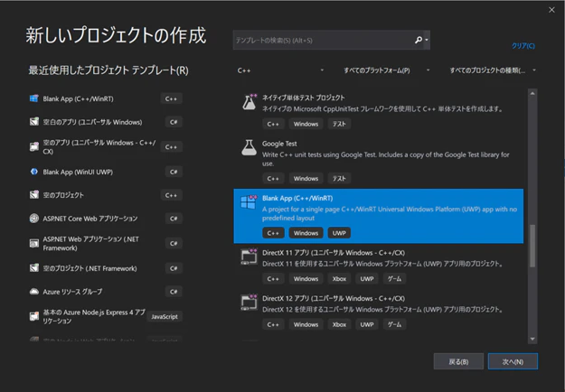This screenshot has height=392, width=565.
Task: Click the テスト tag under Google Test
Action: pyautogui.click(x=339, y=178)
